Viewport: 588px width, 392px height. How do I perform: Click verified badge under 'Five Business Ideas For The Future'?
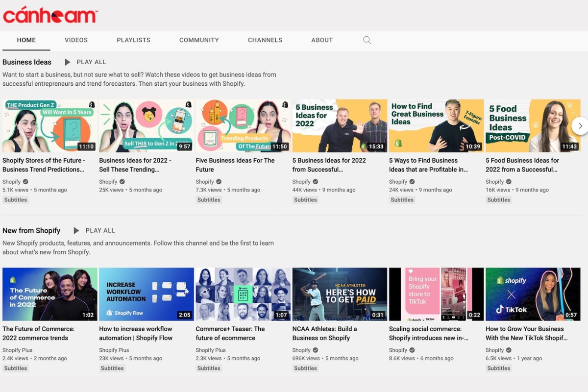tap(219, 182)
